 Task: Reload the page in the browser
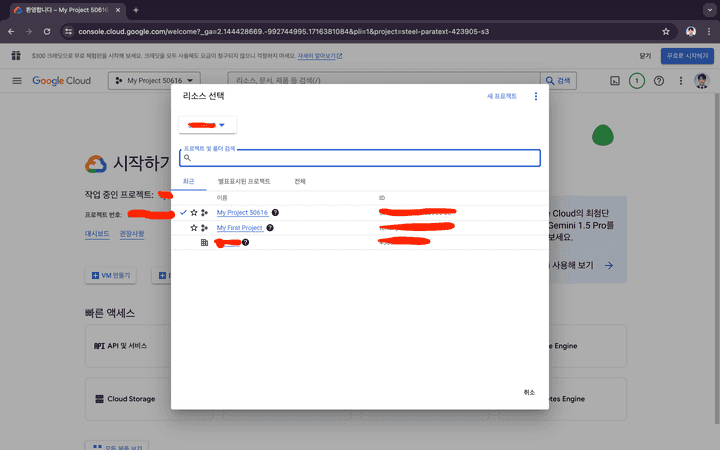[x=47, y=31]
